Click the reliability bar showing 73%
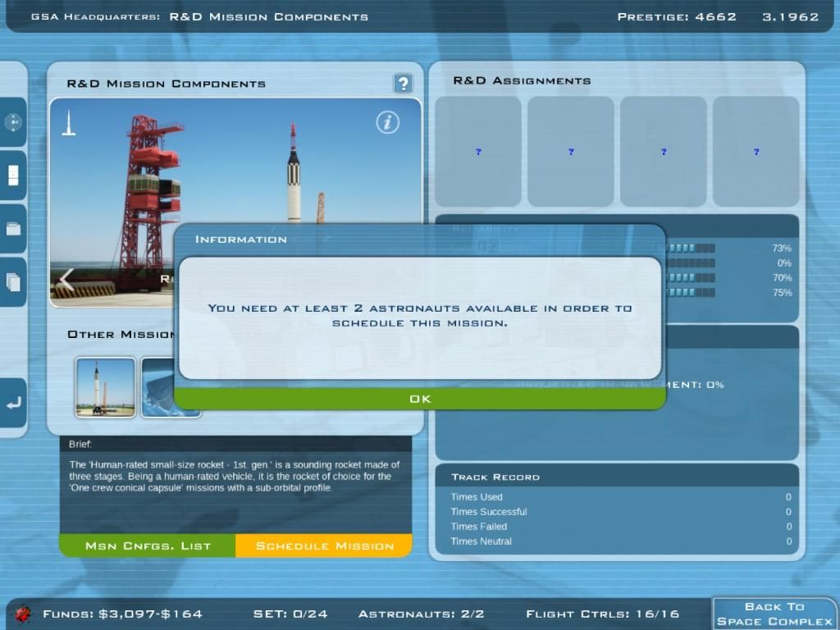The image size is (840, 630). [x=690, y=248]
